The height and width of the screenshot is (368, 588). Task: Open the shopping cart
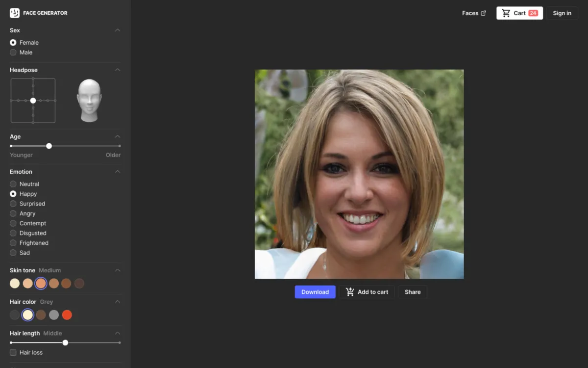point(519,13)
